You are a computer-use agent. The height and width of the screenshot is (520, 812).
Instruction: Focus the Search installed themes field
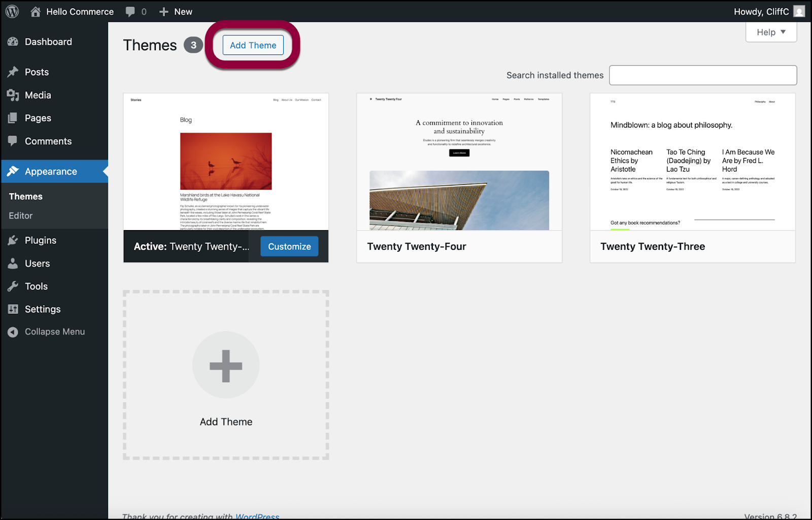click(703, 75)
